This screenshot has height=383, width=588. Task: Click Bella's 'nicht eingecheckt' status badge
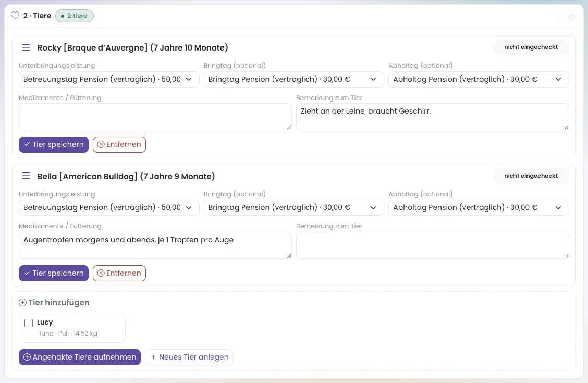point(531,176)
